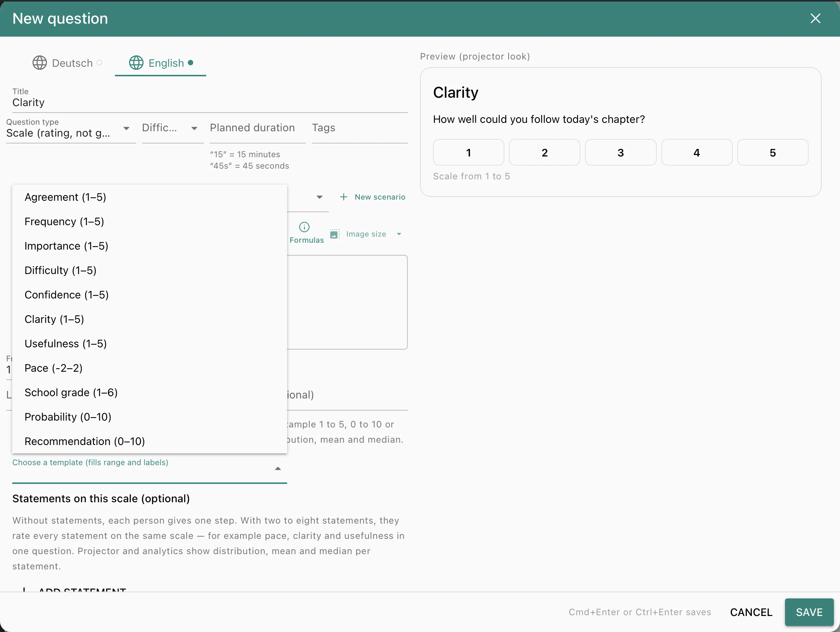Collapse the template dropdown arrow
840x632 pixels.
(278, 468)
